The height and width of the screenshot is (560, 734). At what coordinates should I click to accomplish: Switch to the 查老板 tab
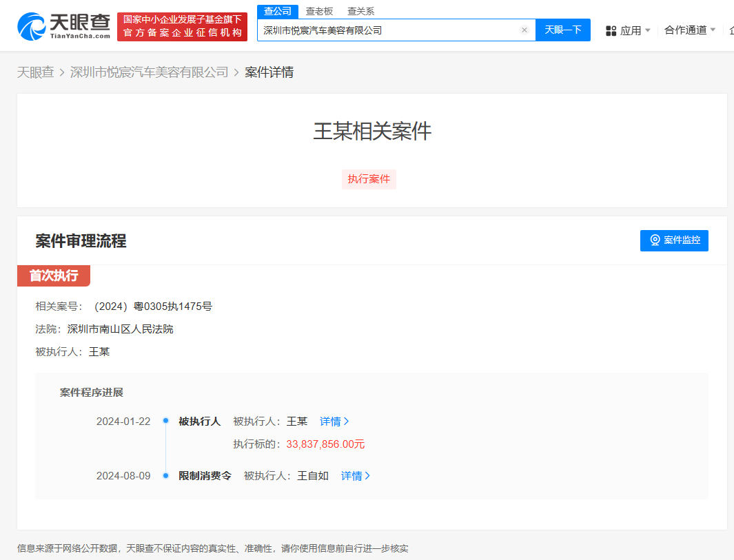coord(318,11)
